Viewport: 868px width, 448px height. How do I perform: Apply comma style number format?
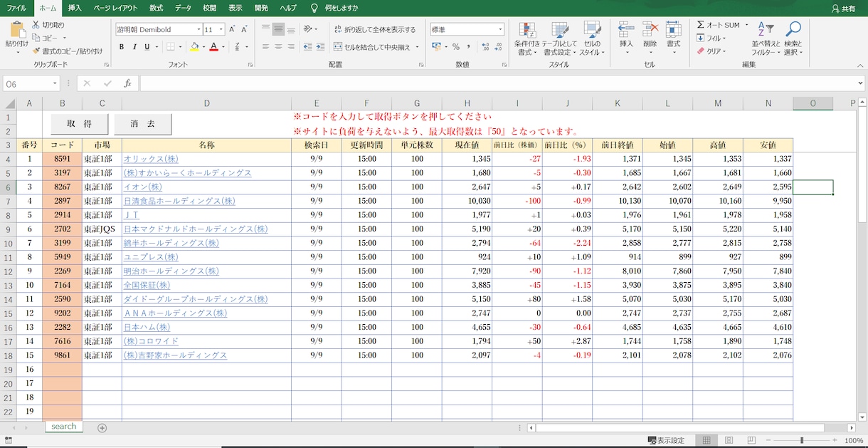coord(469,47)
